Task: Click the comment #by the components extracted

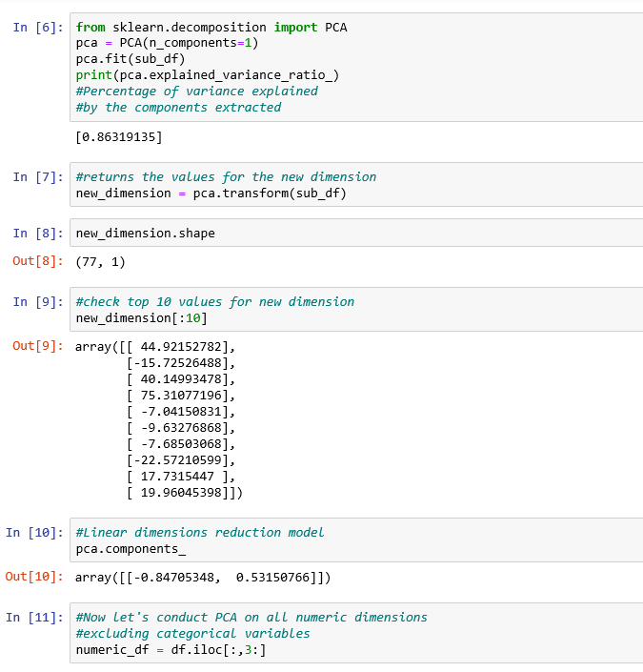Action: click(178, 108)
